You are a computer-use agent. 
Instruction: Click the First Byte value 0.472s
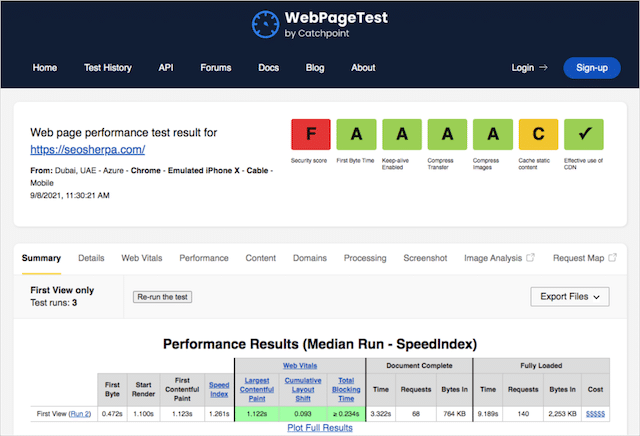(x=112, y=414)
